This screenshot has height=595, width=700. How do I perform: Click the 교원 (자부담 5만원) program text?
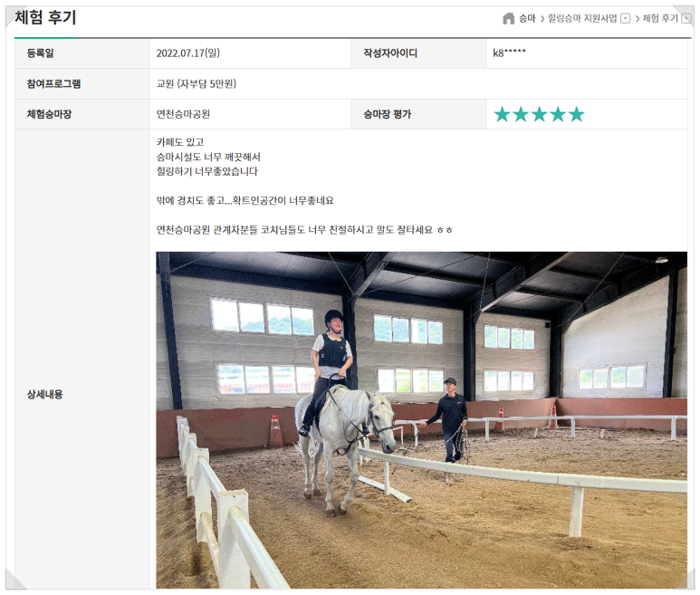[x=196, y=83]
